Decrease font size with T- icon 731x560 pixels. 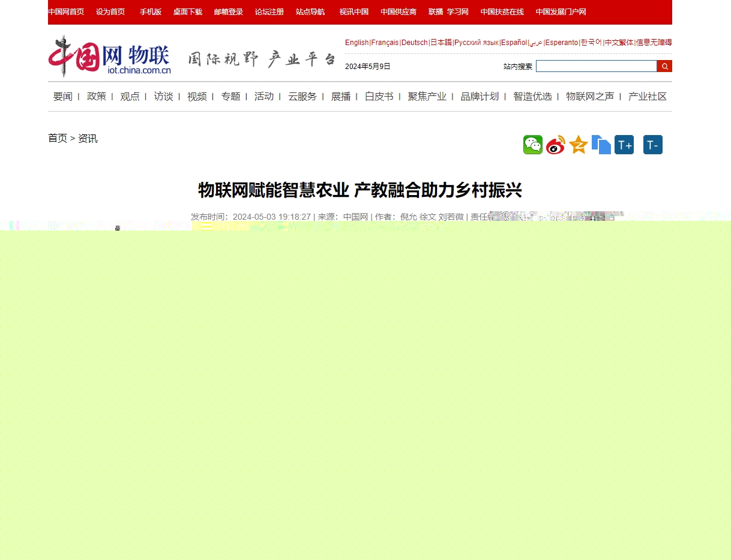[653, 145]
